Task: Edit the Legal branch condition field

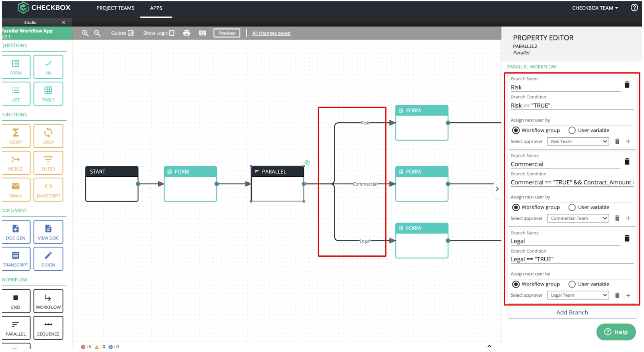Action: pyautogui.click(x=572, y=259)
